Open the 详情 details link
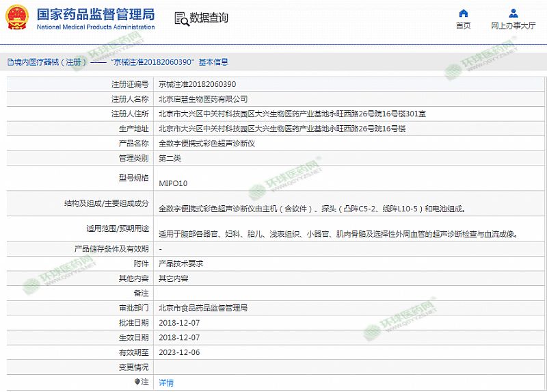Screen dimensions: 547x392 (x=166, y=382)
